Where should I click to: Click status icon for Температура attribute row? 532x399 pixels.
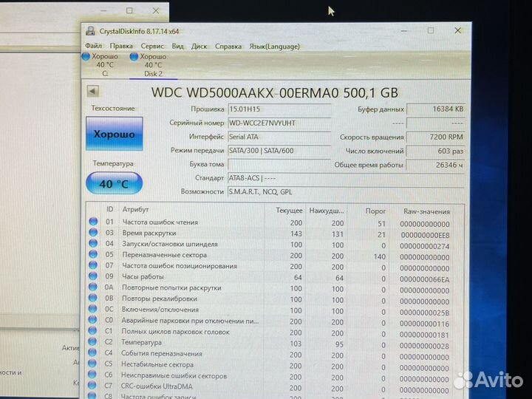[x=92, y=341]
